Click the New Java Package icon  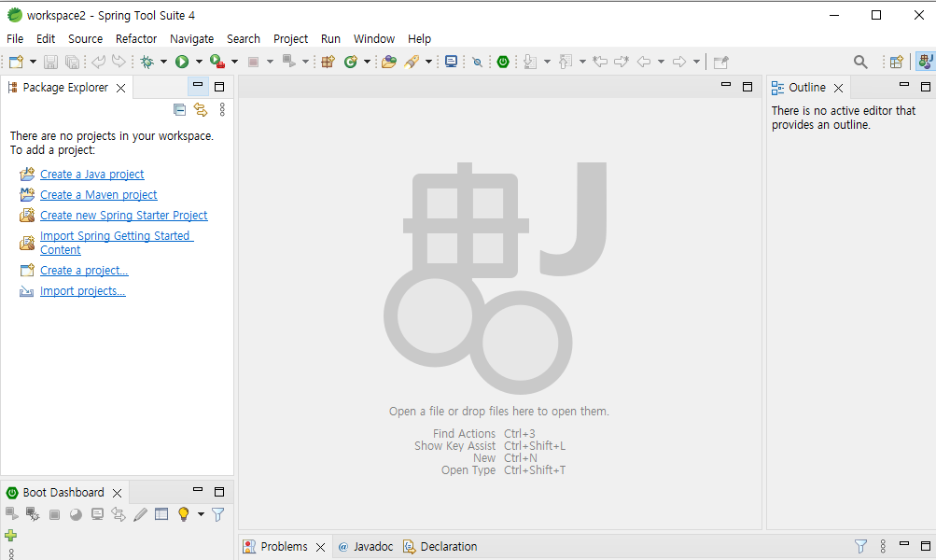pos(328,62)
